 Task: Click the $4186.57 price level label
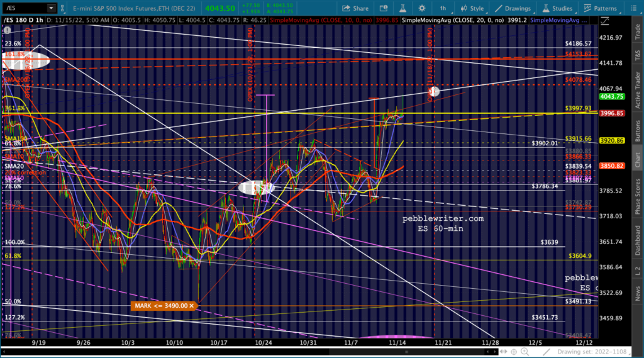(x=578, y=43)
